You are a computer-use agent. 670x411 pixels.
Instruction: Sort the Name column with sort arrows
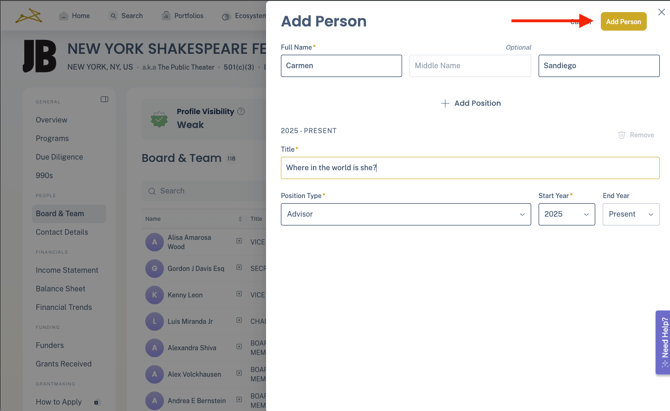pos(240,219)
